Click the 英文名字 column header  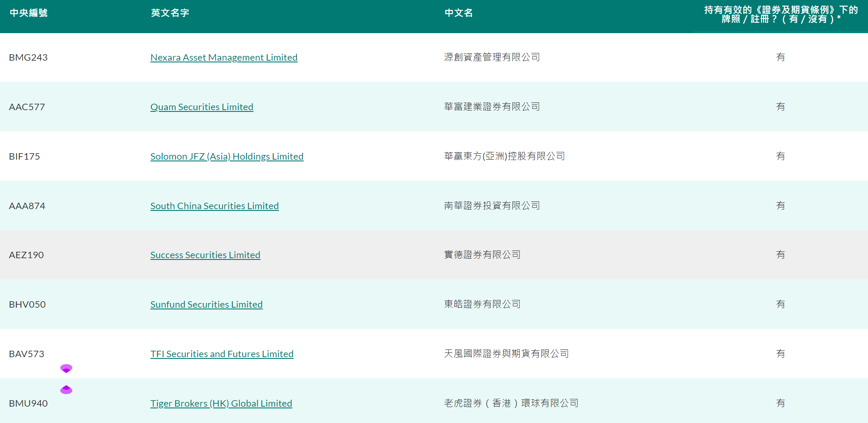coord(170,13)
